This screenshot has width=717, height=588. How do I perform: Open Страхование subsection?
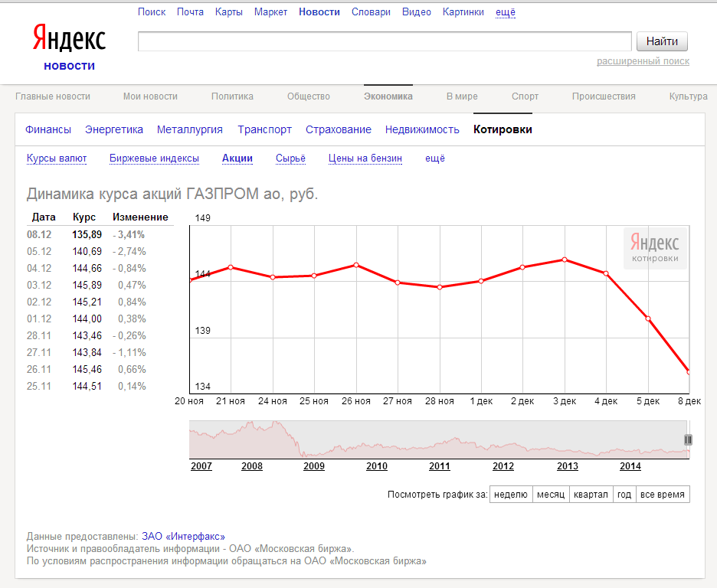point(339,129)
